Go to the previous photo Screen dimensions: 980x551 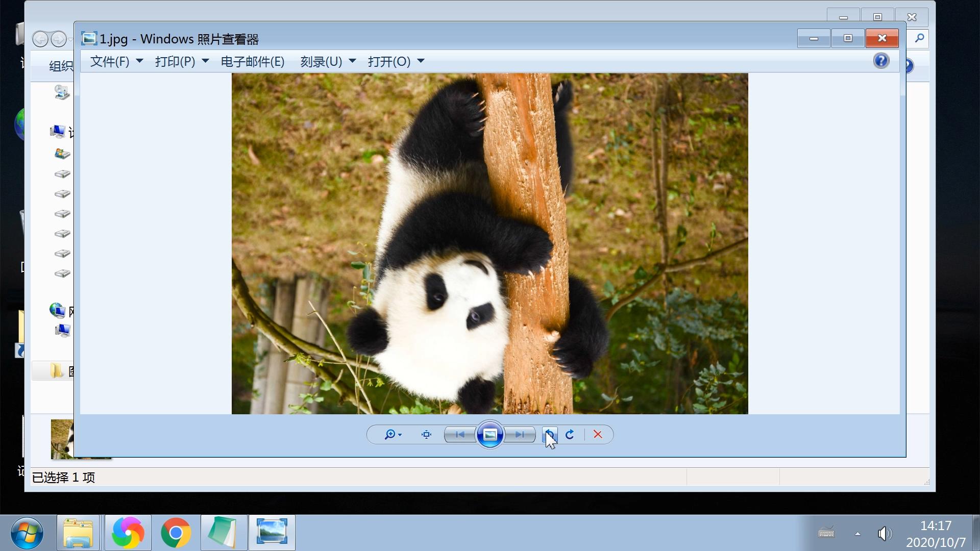click(x=460, y=434)
